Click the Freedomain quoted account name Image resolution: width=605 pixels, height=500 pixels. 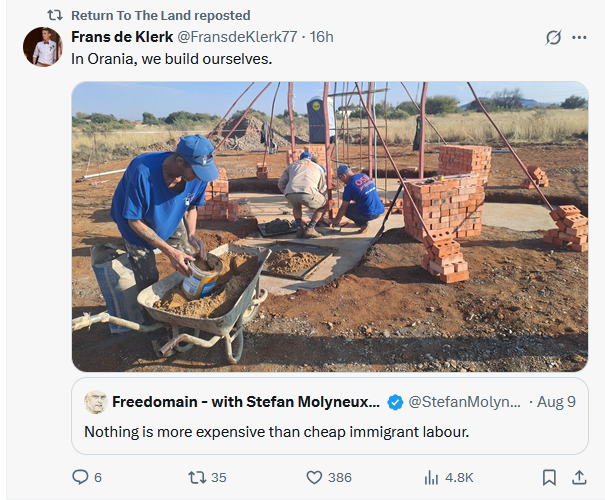(x=246, y=402)
